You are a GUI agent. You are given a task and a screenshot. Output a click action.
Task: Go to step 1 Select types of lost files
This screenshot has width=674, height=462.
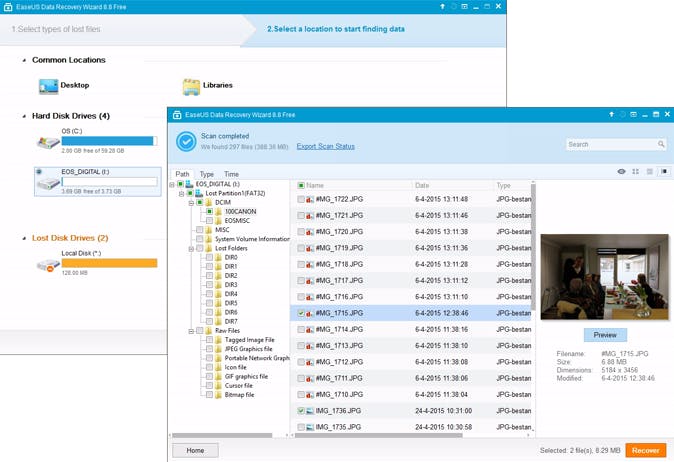click(x=56, y=29)
